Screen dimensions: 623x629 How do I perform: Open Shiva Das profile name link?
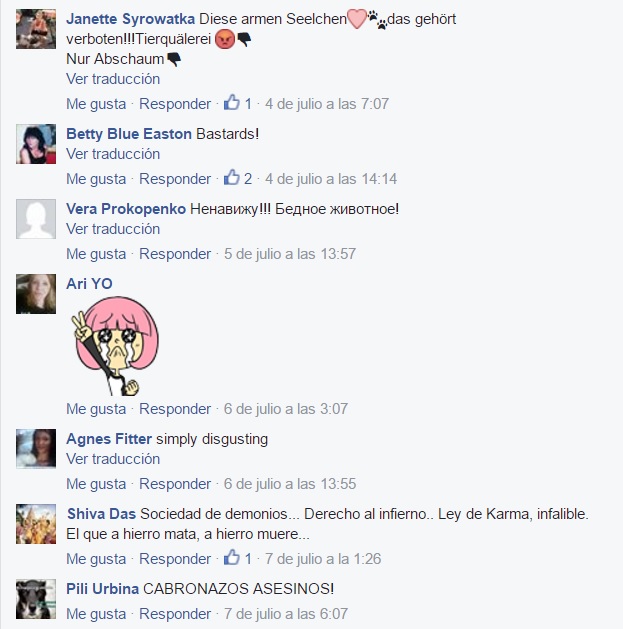point(101,514)
